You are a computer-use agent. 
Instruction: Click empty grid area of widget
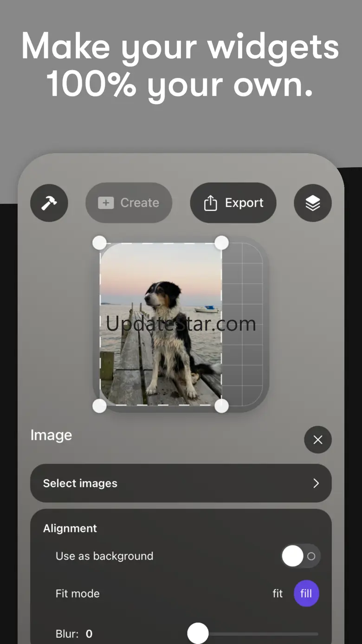point(242,324)
